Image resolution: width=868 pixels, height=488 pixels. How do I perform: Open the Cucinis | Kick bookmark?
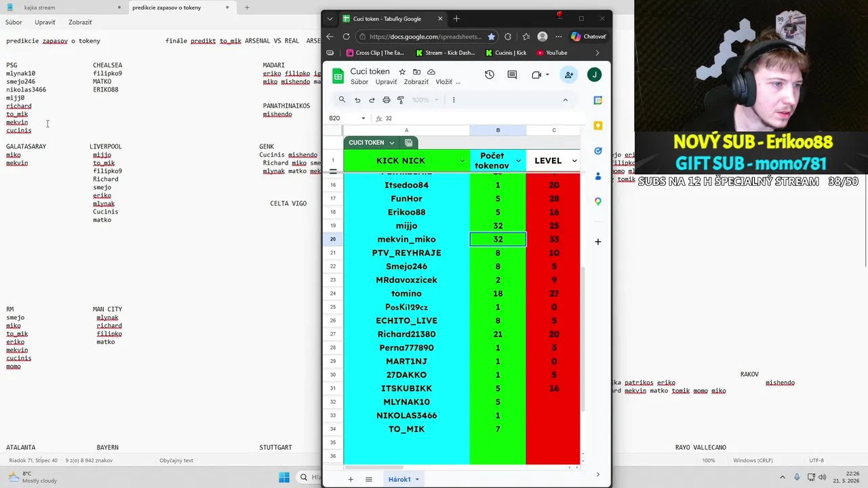(506, 52)
